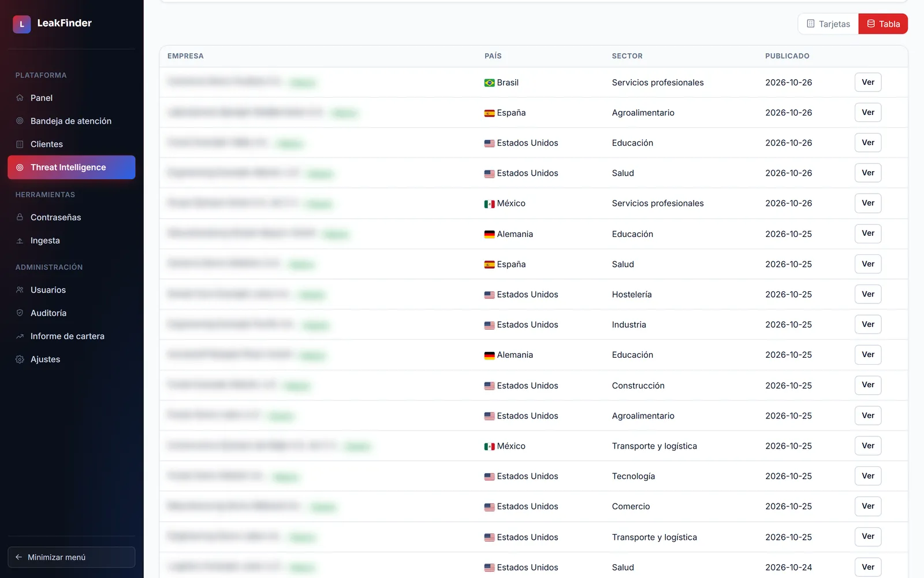Click the Usuarios people icon
Viewport: 924px width, 578px height.
(20, 290)
